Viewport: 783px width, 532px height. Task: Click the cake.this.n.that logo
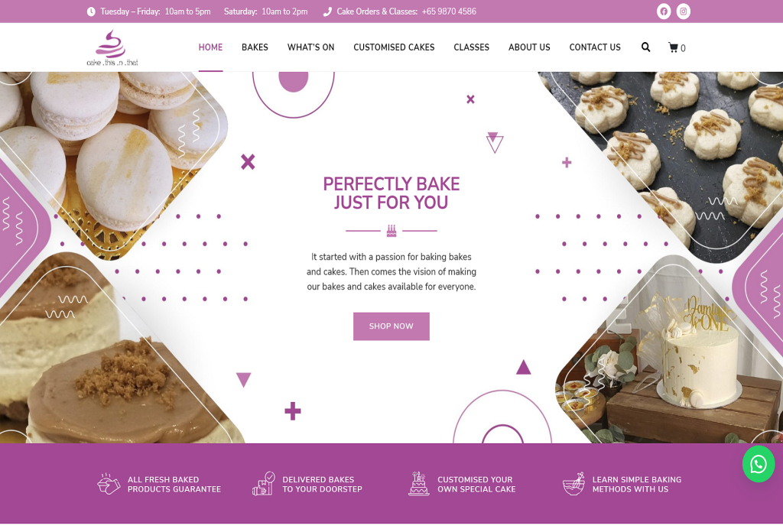(112, 48)
